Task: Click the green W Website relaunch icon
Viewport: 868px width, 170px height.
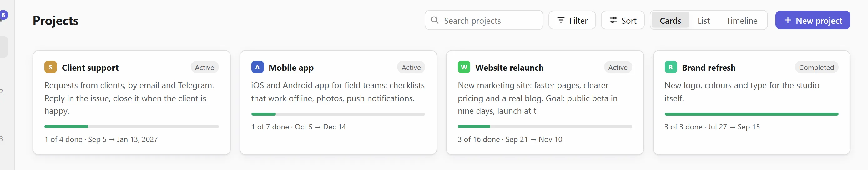Action: point(464,67)
